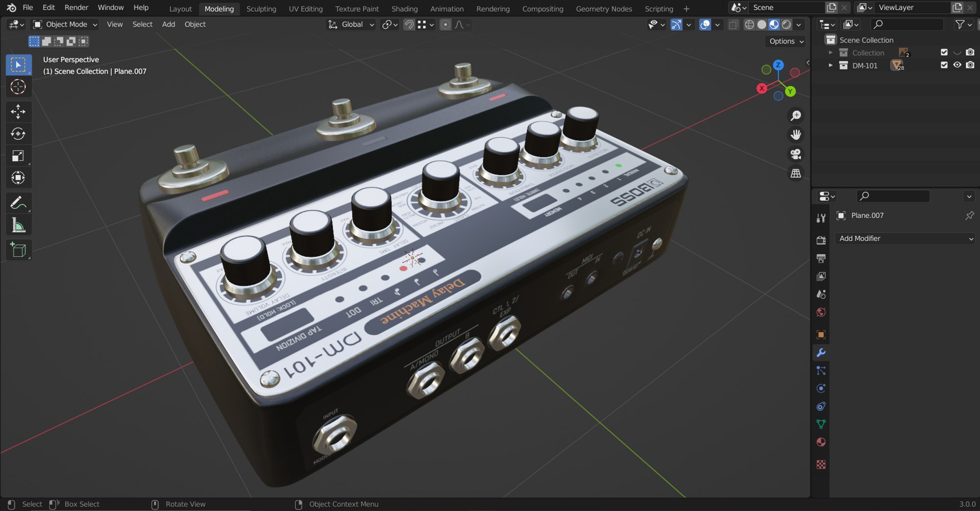This screenshot has width=980, height=511.
Task: Open the Texture properties tab
Action: (x=821, y=465)
